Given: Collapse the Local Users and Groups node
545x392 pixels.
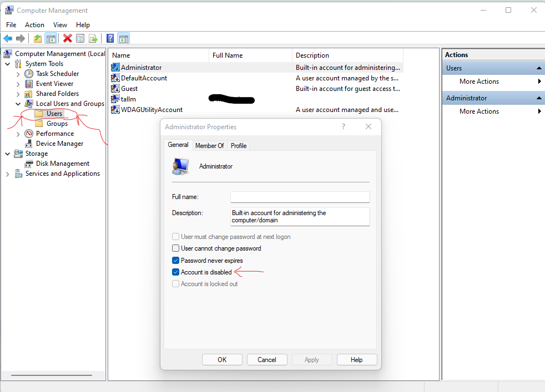Looking at the screenshot, I should pyautogui.click(x=18, y=104).
